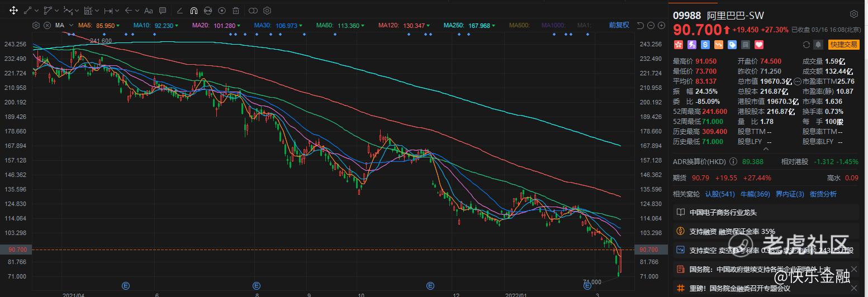
Task: Open the MA120 line options dropdown
Action: (428, 26)
